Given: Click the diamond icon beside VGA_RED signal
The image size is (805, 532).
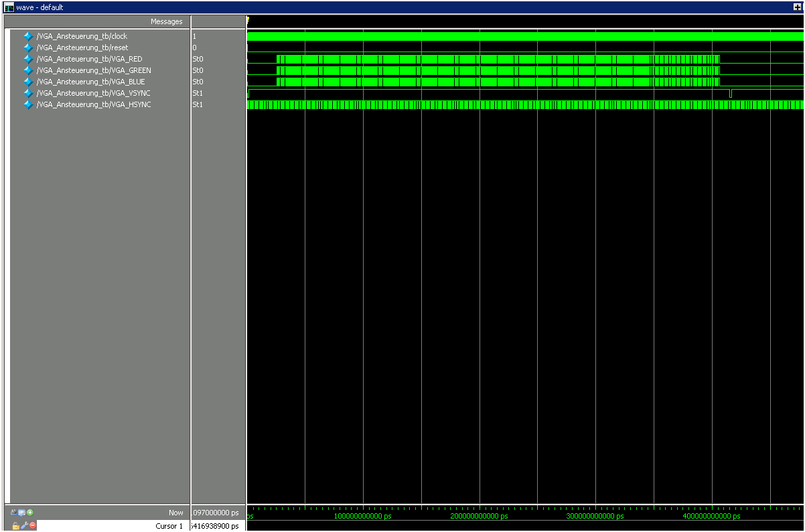Looking at the screenshot, I should (x=28, y=59).
